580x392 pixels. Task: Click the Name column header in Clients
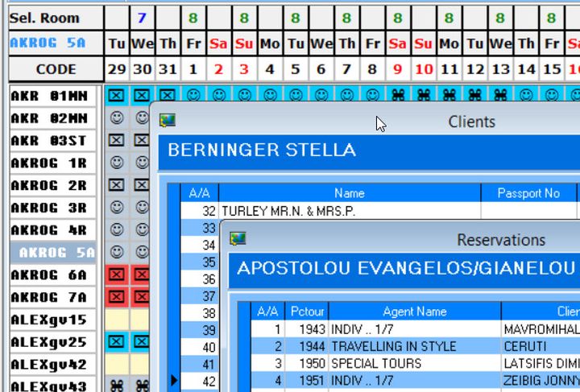coord(350,193)
